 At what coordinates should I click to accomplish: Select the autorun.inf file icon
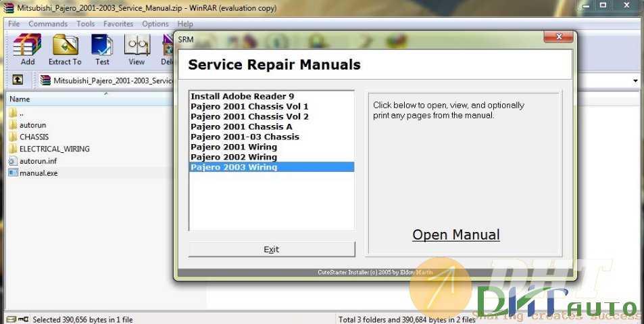click(x=13, y=161)
